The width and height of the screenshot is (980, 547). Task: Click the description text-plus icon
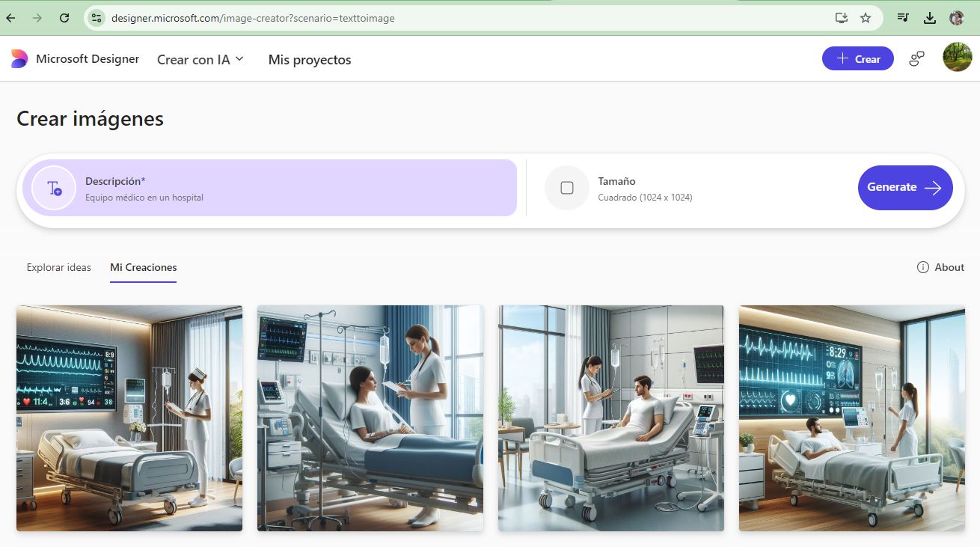tap(54, 188)
